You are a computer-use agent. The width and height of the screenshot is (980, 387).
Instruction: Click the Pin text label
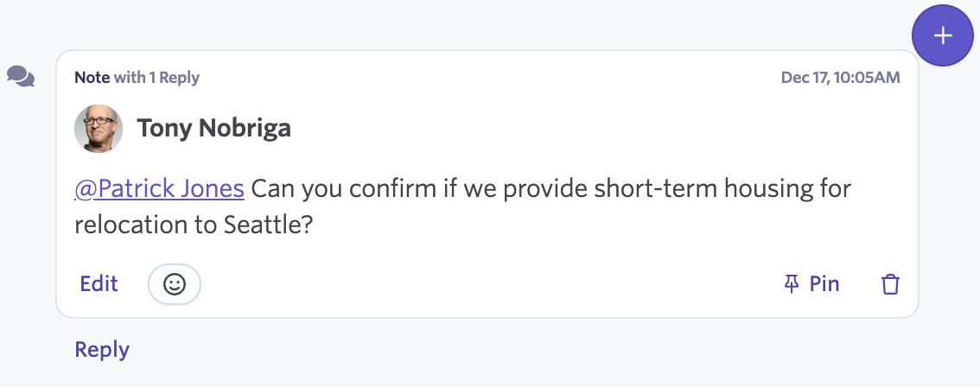[x=824, y=284]
